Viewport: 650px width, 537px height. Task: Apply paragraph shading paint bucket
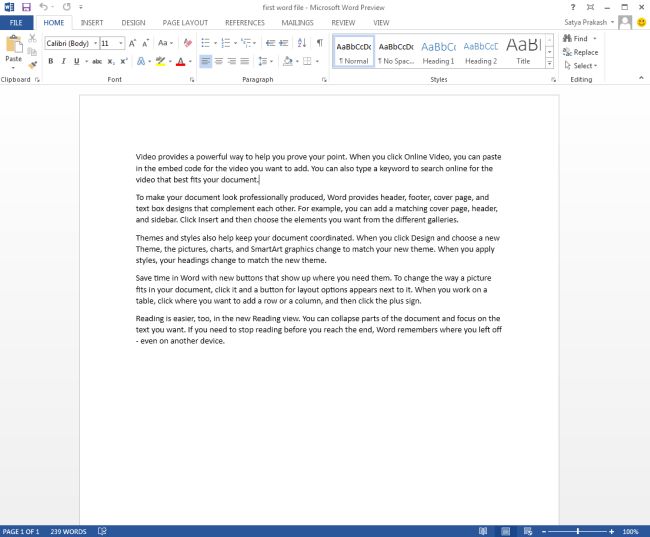click(x=288, y=61)
